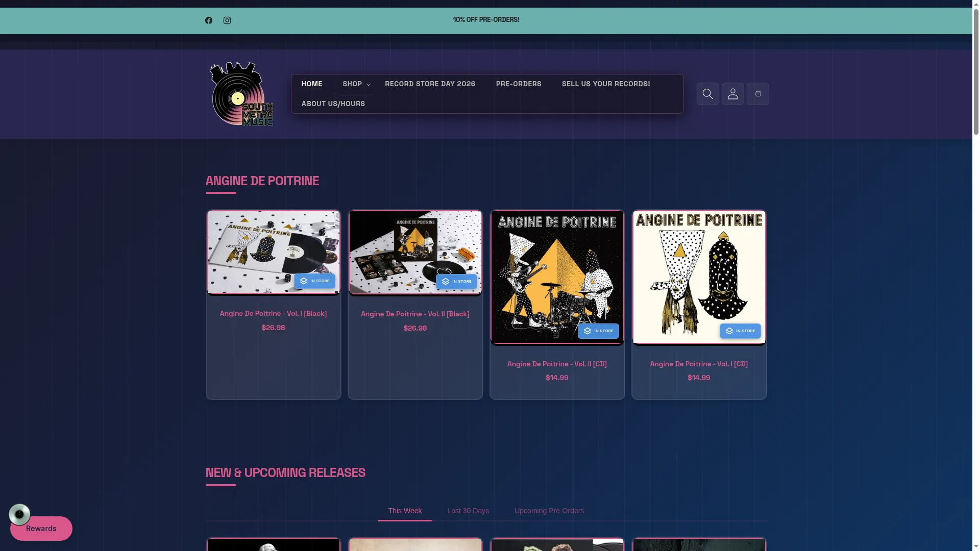
Task: Open Angine De Poitrine - Vol. II [Black] link
Action: (415, 314)
